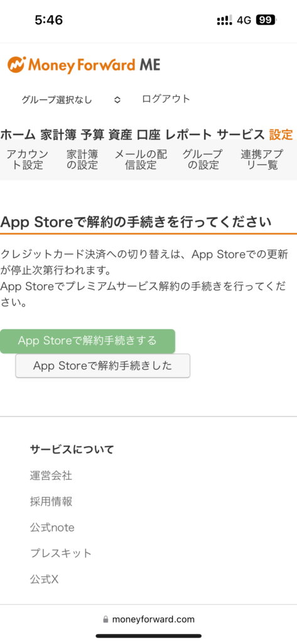Switch to the 資産 menu item
The height and width of the screenshot is (644, 297).
point(120,135)
